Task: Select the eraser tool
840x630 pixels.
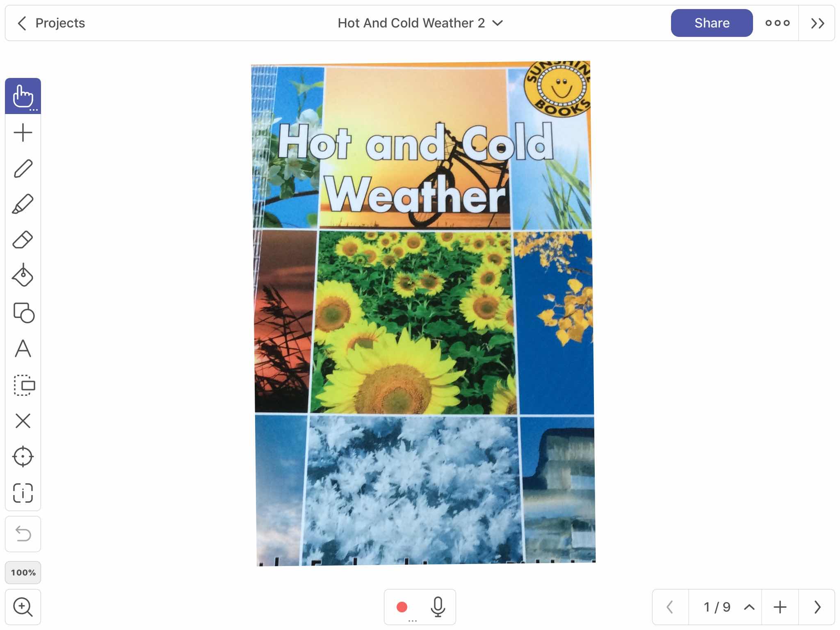Action: tap(23, 240)
